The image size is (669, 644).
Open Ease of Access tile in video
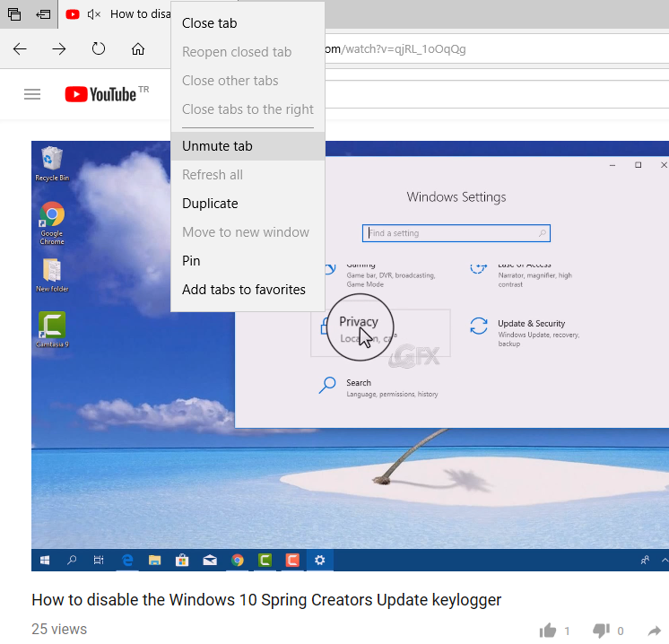tap(521, 274)
